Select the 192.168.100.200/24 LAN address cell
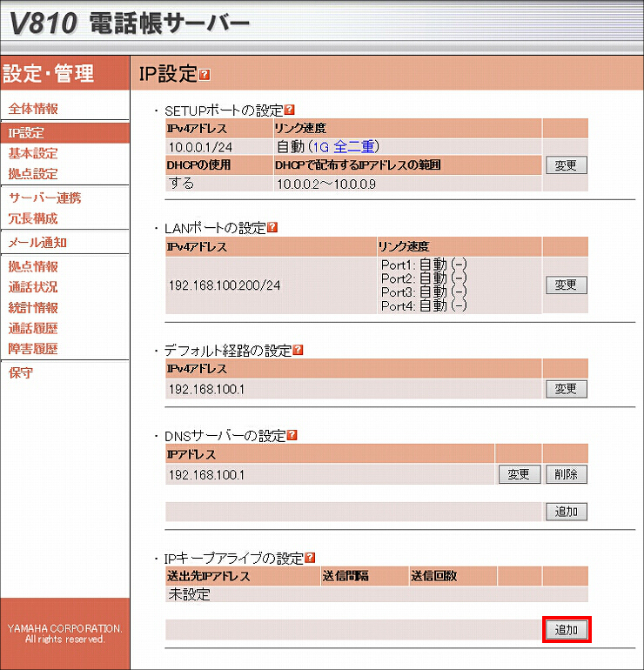The image size is (644, 670). coord(271,285)
